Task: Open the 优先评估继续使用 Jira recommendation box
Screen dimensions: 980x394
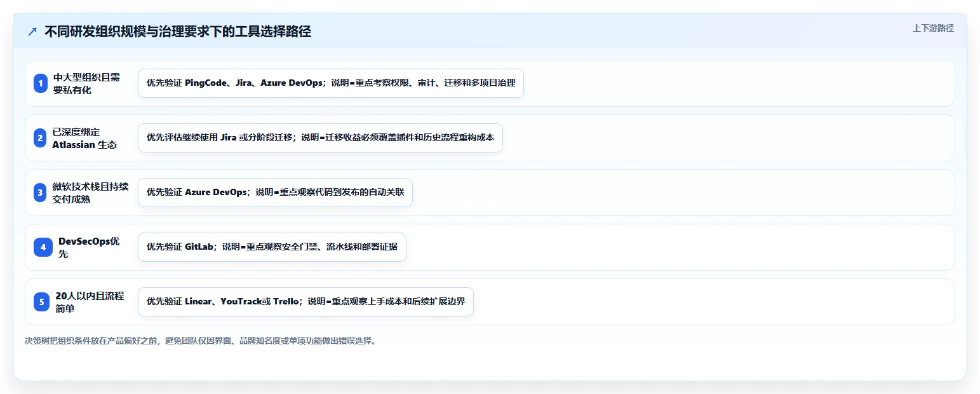Action: click(320, 138)
